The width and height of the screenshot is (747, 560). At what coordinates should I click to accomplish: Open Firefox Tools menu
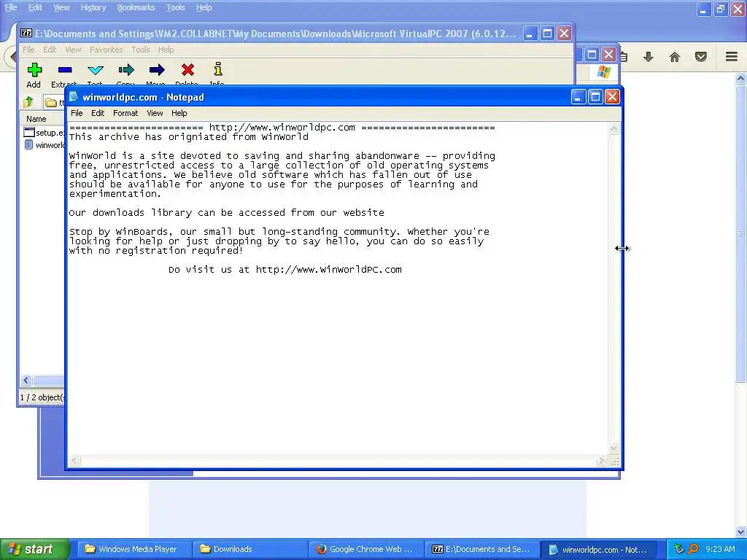pos(175,7)
